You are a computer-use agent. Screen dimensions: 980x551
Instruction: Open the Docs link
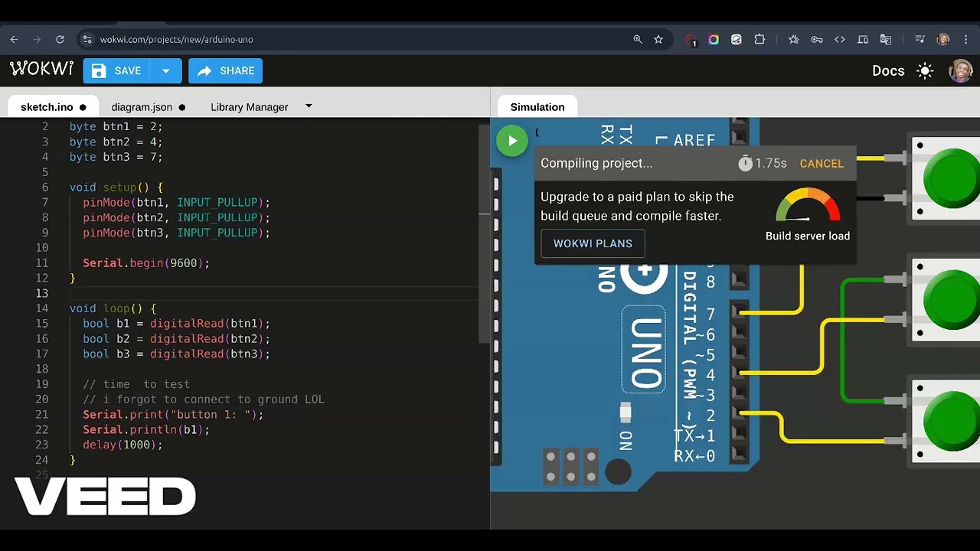click(x=888, y=71)
